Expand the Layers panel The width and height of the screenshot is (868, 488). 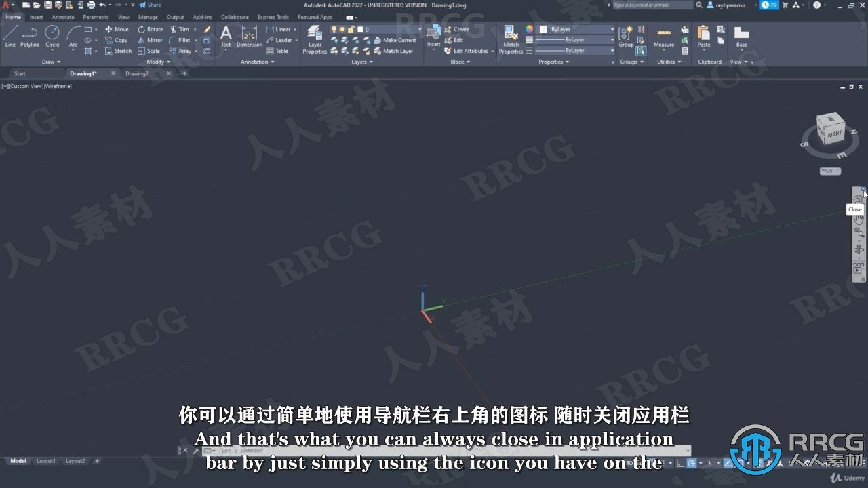362,62
